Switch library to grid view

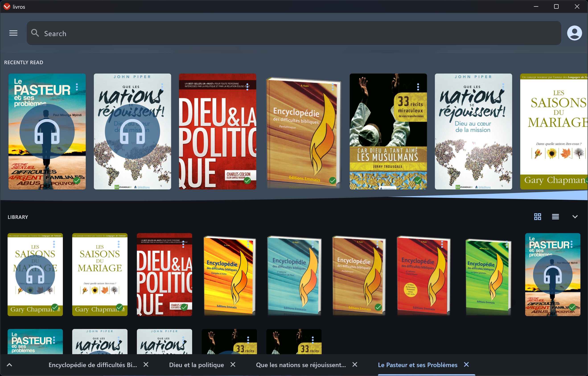537,217
